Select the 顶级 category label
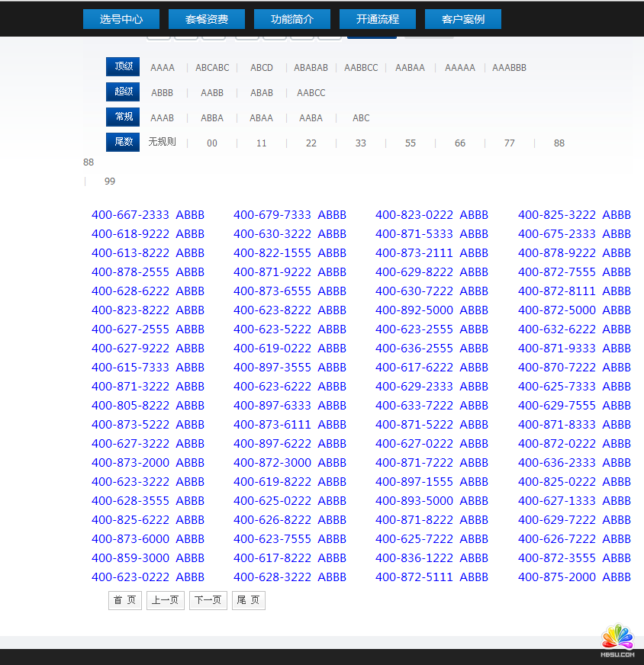The width and height of the screenshot is (644, 665). point(123,66)
